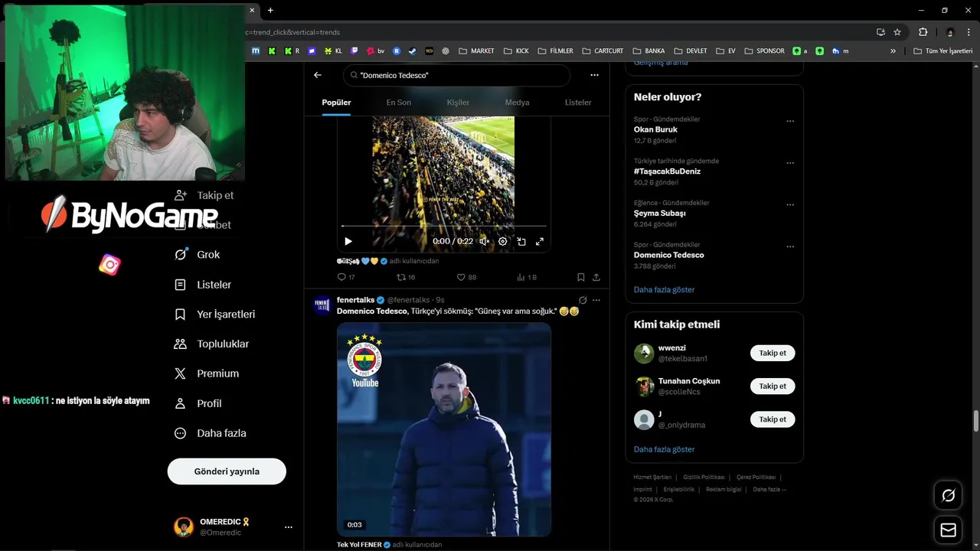Open the BANKA bookmarks folder
980x551 pixels.
(648, 51)
